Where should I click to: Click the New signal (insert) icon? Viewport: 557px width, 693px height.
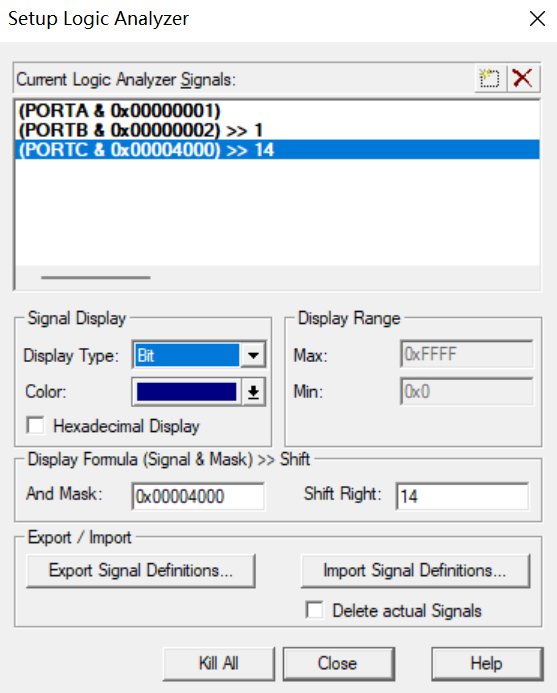490,79
